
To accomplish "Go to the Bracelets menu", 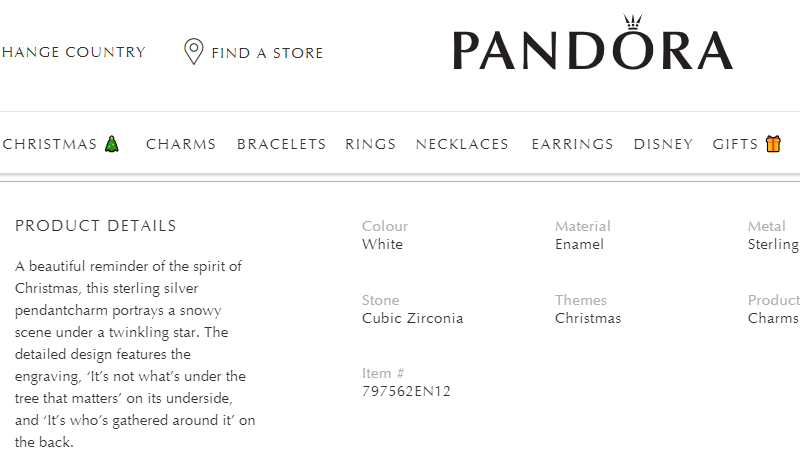I will click(281, 144).
